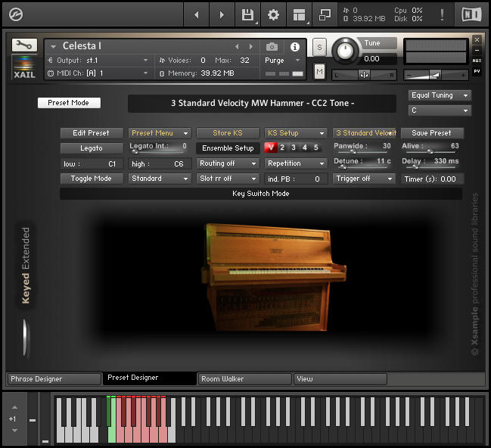
Task: Toggle Solo with the S button
Action: click(x=319, y=48)
